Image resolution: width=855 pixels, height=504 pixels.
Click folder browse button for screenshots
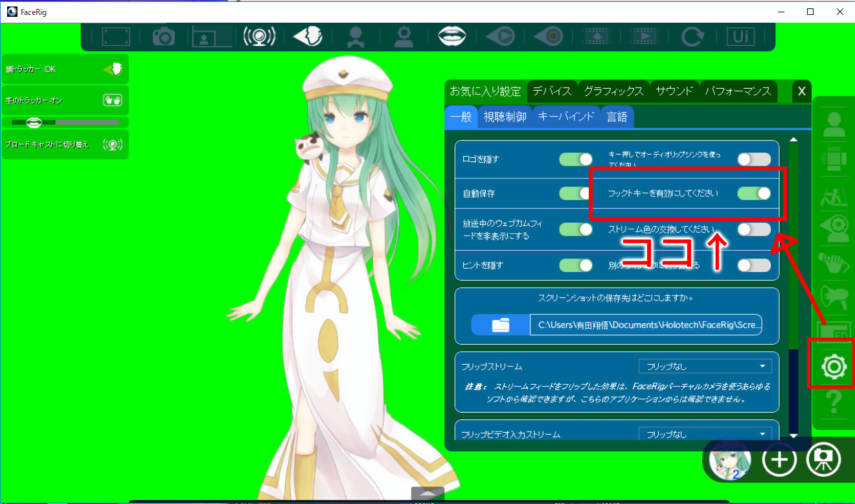(500, 325)
